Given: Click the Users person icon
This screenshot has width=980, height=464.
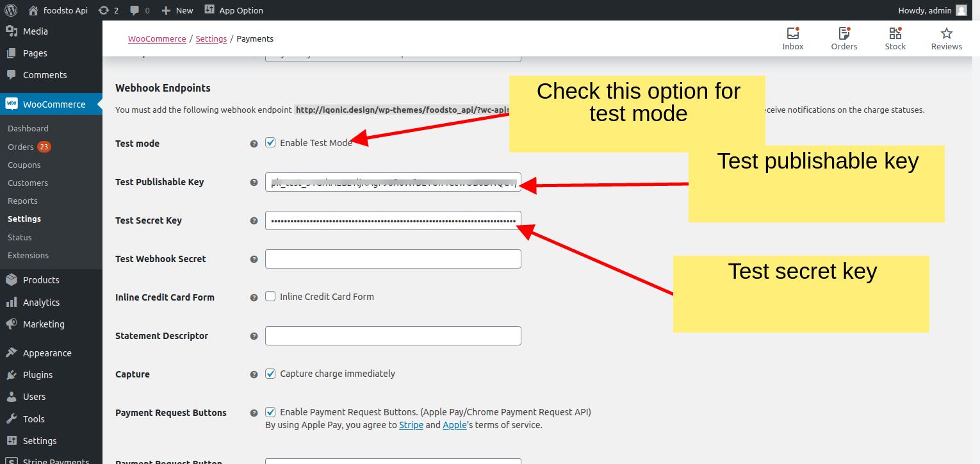Looking at the screenshot, I should click(12, 397).
